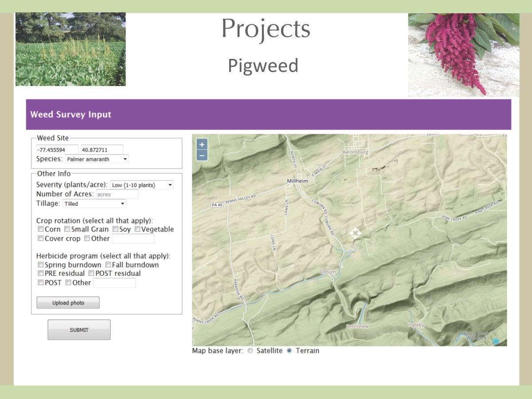Check the POST residual box

[91, 273]
